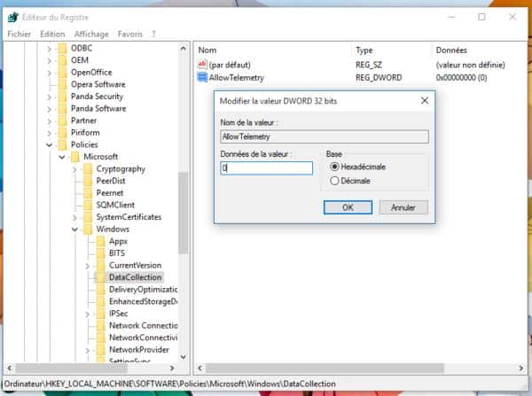Screen dimensions: 532x396
Task: Click the Microsoft folder icon
Action: (x=75, y=157)
